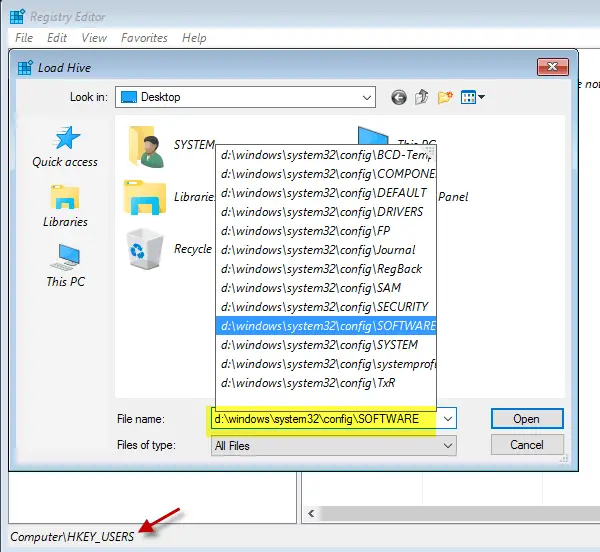The height and width of the screenshot is (552, 600).
Task: Open the View Menu options button
Action: click(473, 97)
